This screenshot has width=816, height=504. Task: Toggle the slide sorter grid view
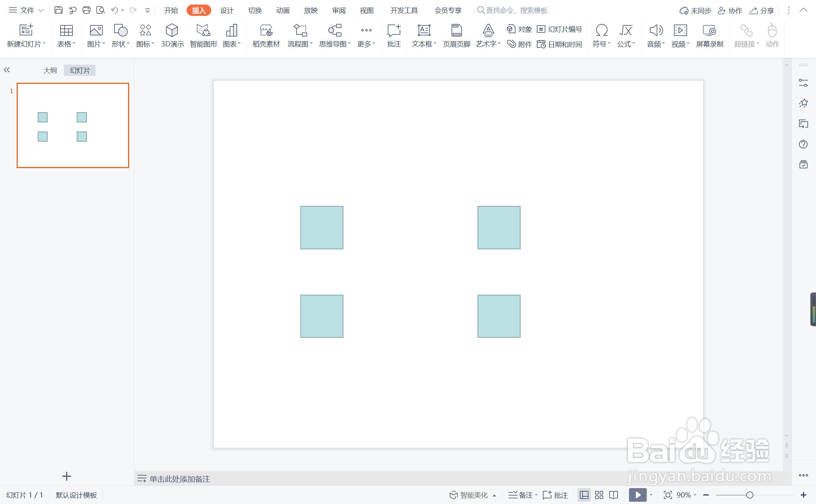[599, 495]
